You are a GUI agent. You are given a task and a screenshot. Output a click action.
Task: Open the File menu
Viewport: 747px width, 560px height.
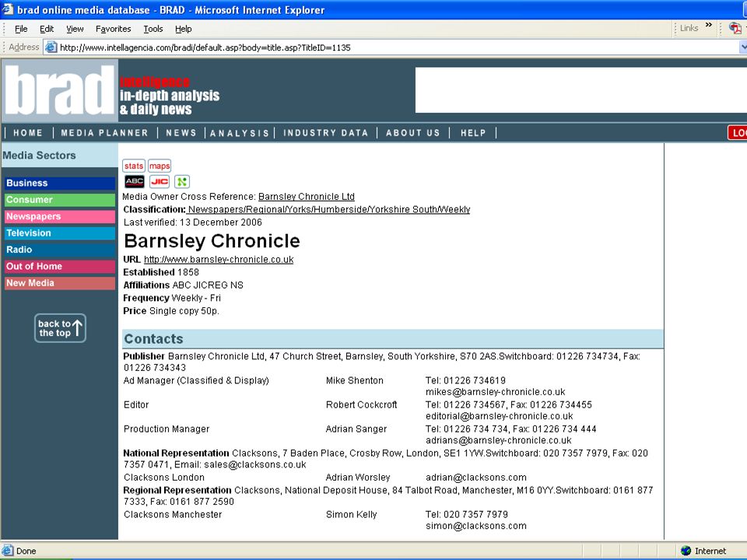click(21, 29)
